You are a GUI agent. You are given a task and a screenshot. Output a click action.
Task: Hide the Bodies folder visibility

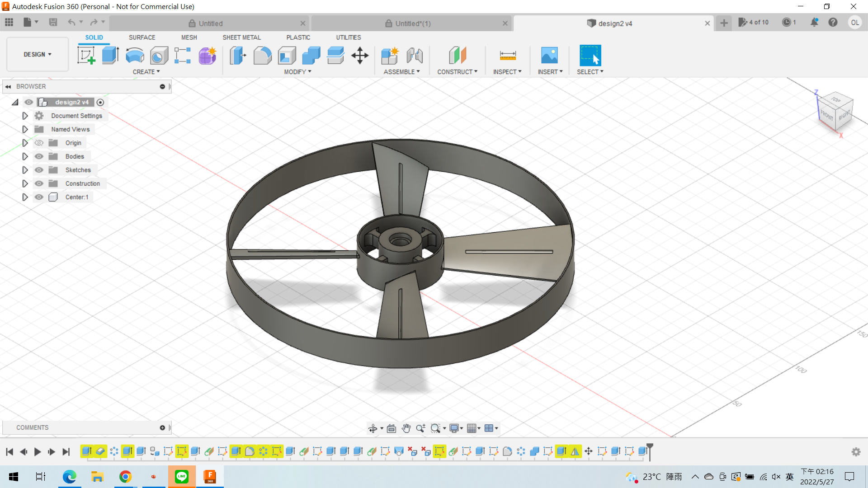point(39,156)
